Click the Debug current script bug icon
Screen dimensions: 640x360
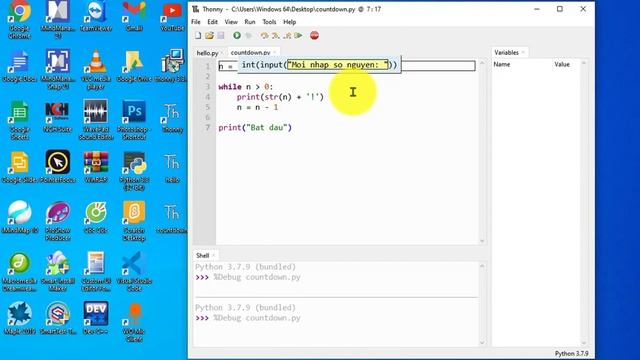click(x=249, y=36)
